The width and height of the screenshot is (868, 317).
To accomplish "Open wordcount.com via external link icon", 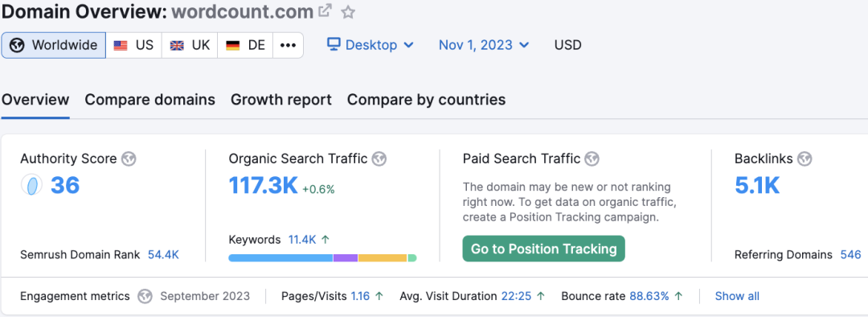I will 325,10.
